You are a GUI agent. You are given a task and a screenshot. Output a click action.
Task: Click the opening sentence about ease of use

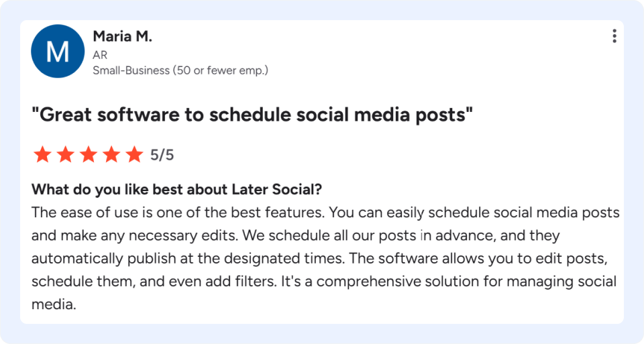[x=178, y=213]
